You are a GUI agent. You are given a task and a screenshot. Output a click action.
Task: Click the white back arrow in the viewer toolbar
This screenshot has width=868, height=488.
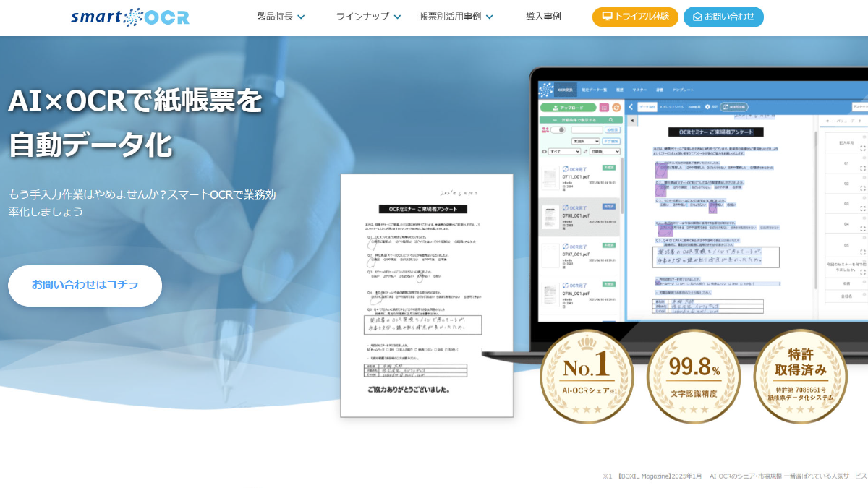(x=630, y=107)
